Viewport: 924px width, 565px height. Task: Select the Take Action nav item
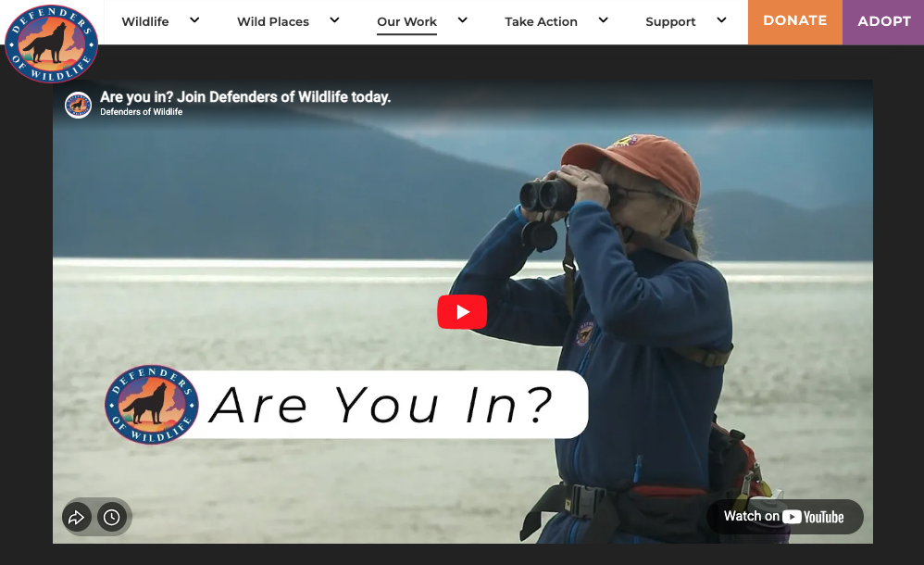541,22
